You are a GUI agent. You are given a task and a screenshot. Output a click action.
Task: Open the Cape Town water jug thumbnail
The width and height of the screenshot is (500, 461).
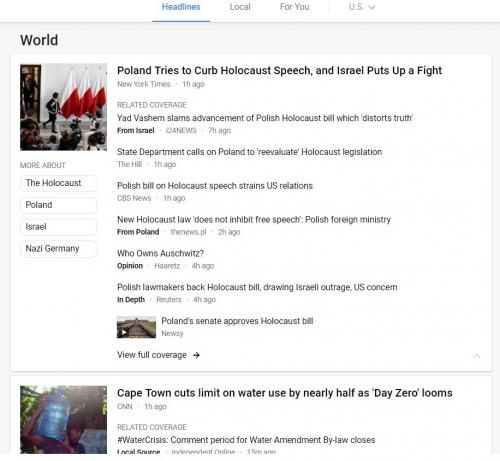pos(63,420)
